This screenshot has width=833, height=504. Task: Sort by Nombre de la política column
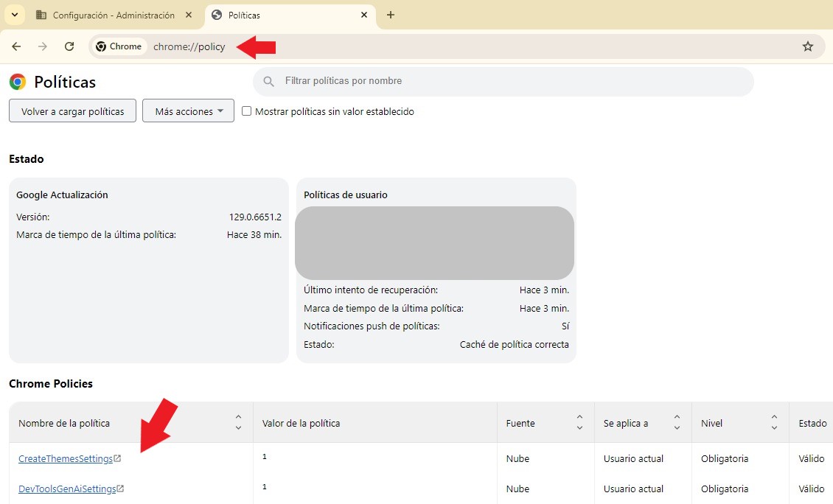point(239,423)
